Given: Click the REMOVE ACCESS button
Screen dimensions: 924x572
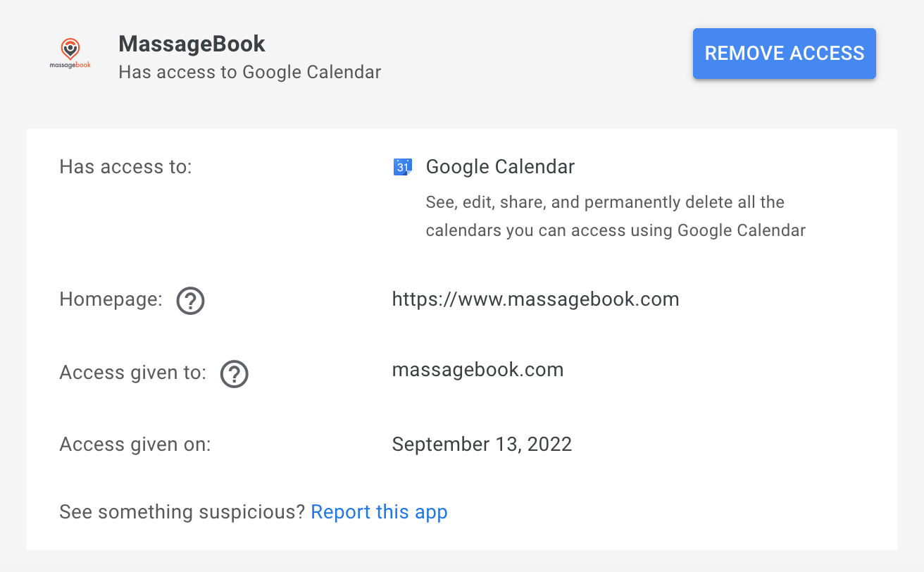Looking at the screenshot, I should click(785, 54).
